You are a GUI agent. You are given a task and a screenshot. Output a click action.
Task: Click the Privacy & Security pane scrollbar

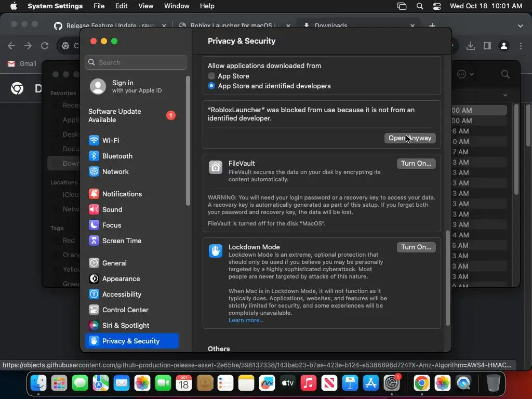click(447, 278)
